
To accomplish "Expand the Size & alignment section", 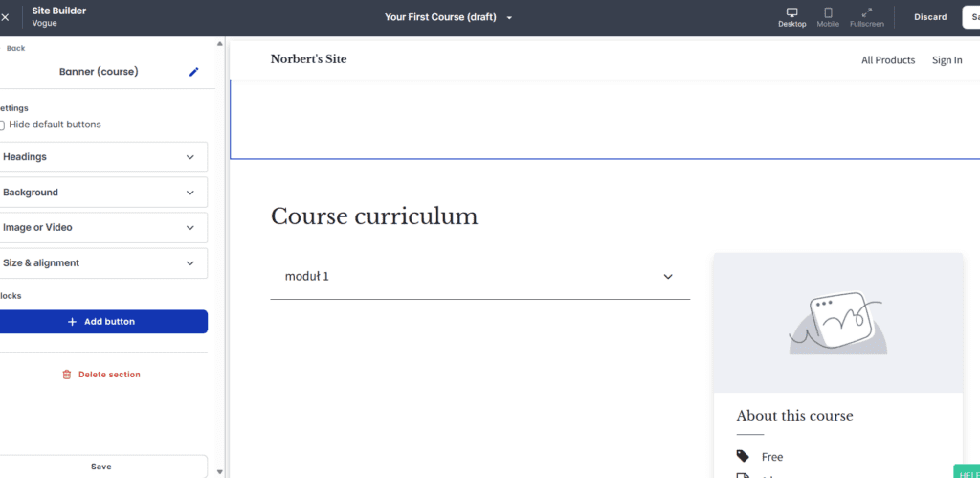I will click(x=103, y=263).
